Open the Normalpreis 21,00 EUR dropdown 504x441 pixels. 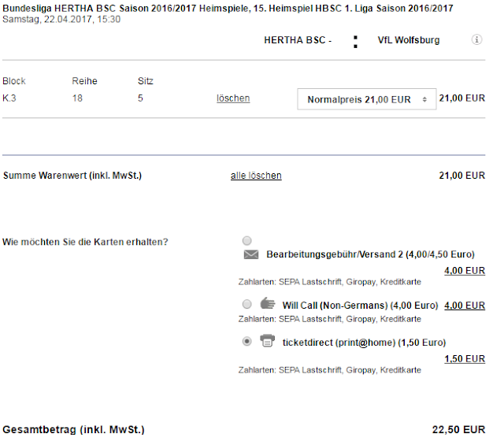click(x=367, y=99)
